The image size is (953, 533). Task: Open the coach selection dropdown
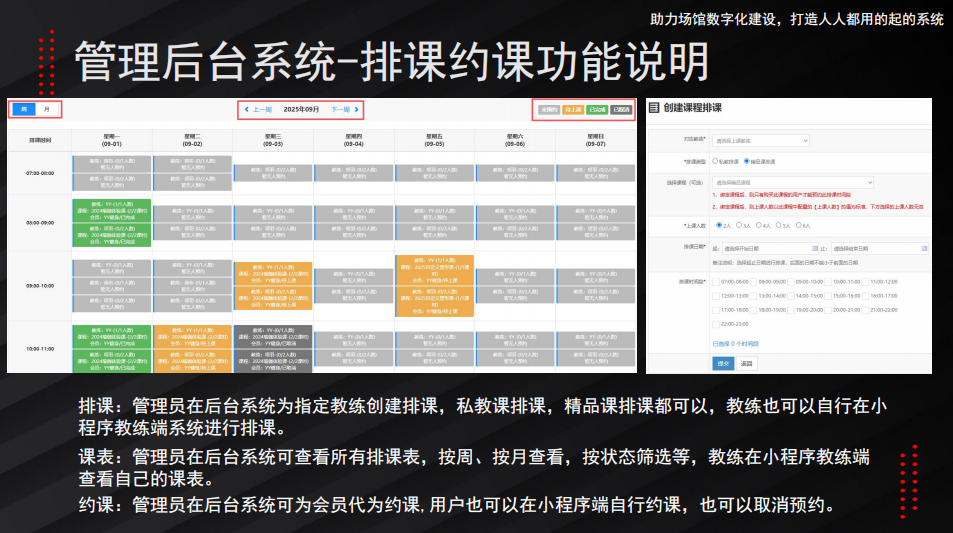pos(760,139)
